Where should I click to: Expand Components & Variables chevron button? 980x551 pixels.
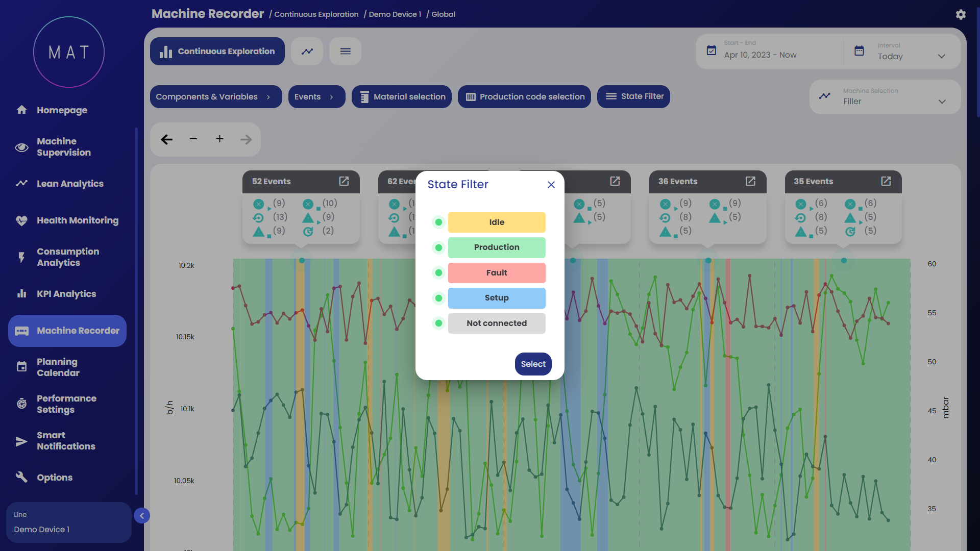point(268,96)
